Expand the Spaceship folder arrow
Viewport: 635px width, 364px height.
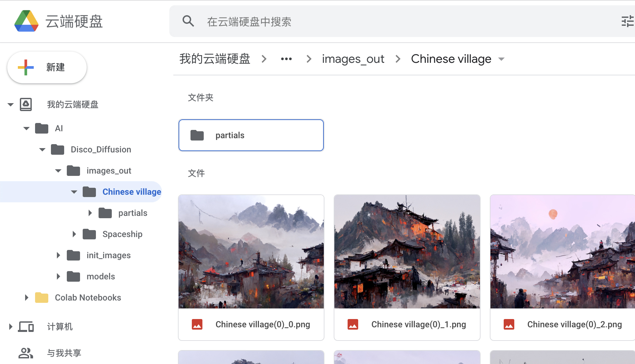pos(74,234)
